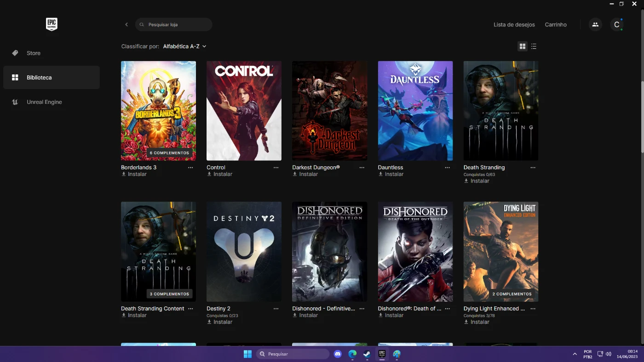Install Darkest Dungeon

pos(305,174)
